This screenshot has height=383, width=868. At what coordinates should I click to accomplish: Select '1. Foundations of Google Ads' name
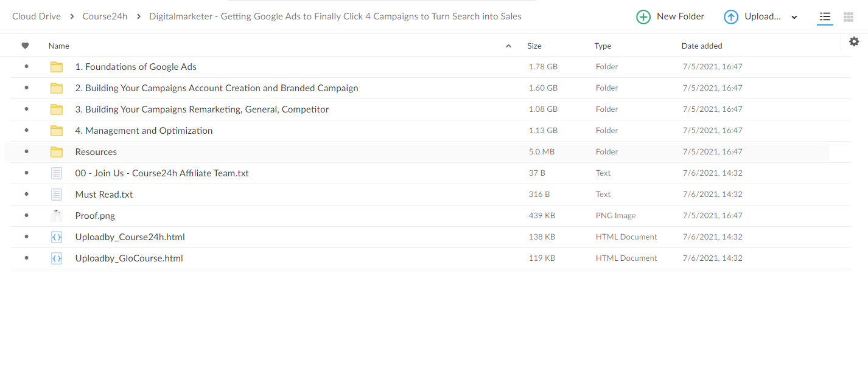click(136, 67)
